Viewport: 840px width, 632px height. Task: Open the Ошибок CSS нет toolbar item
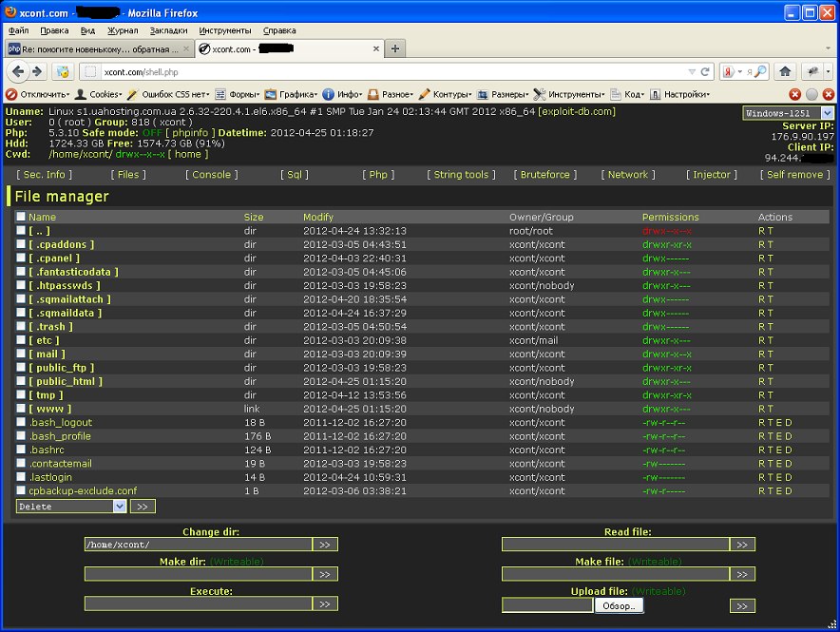(168, 94)
